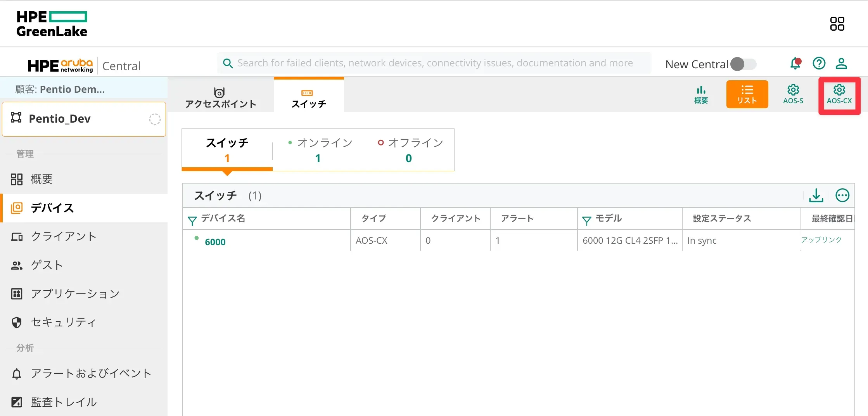Select the リスト list view button

point(747,95)
